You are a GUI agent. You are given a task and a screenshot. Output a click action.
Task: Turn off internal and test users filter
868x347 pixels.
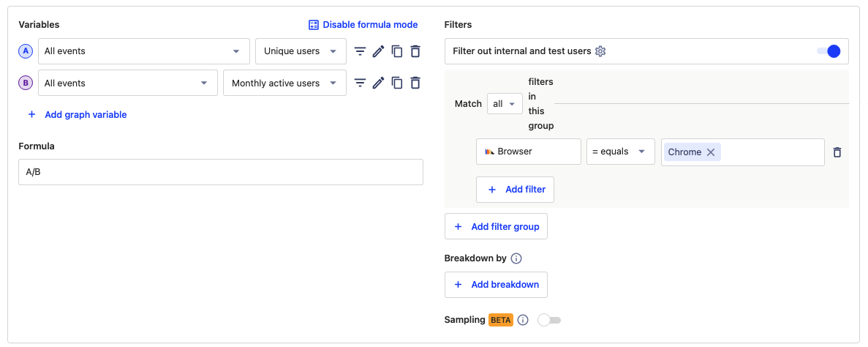point(828,51)
